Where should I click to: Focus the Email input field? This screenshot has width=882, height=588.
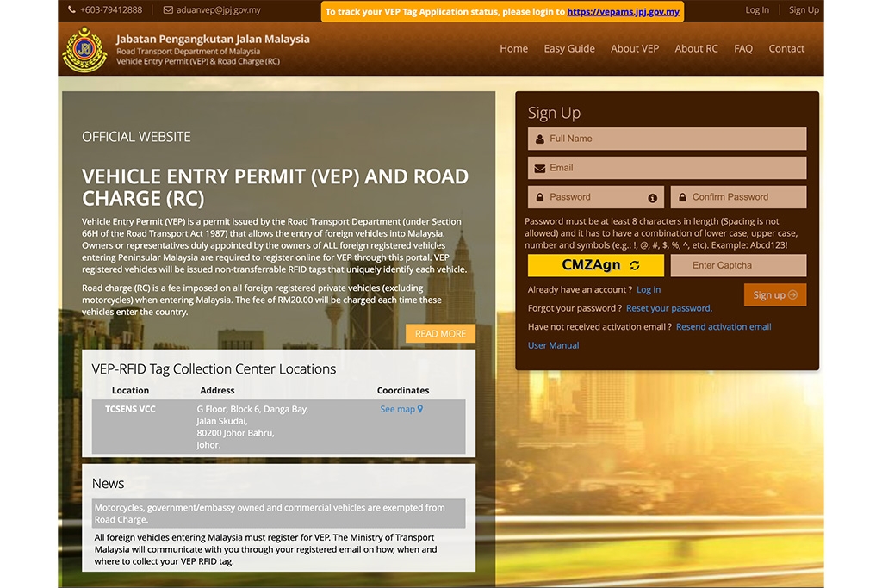pos(667,168)
